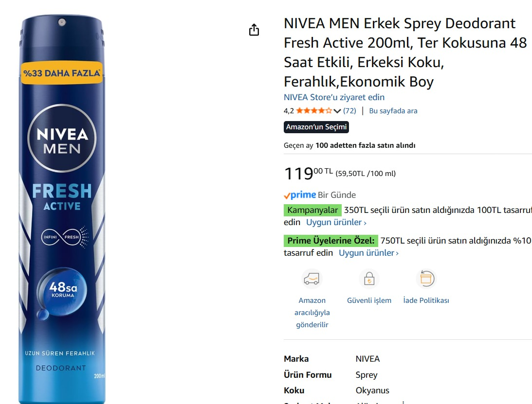Click the green Kampanyalar label
This screenshot has width=532, height=404.
pyautogui.click(x=312, y=211)
